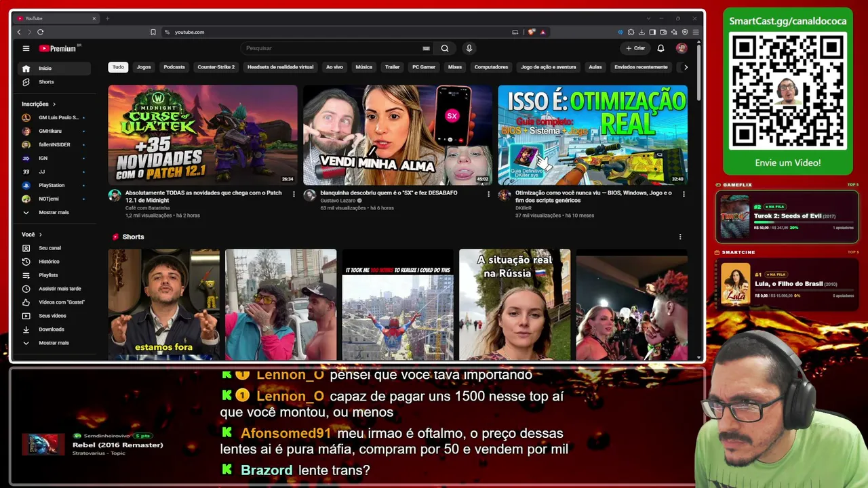
Task: Play the "Isso é: Otimização Real" thumbnail
Action: [593, 135]
